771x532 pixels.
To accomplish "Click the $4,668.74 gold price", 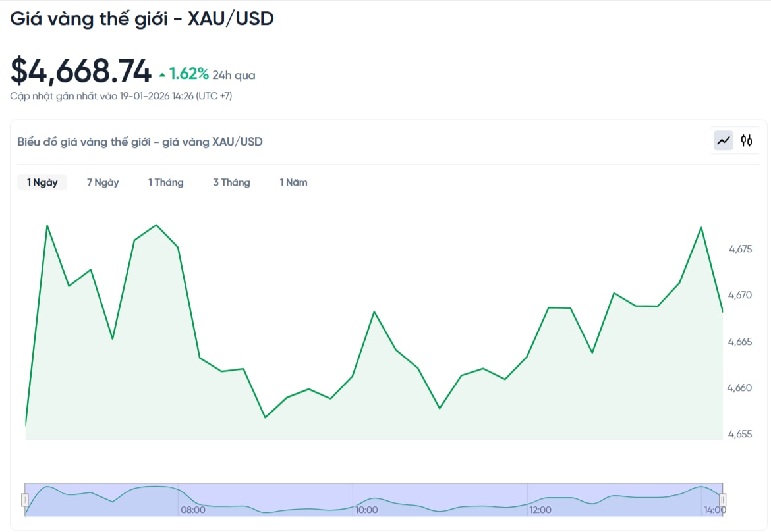I will 80,71.
